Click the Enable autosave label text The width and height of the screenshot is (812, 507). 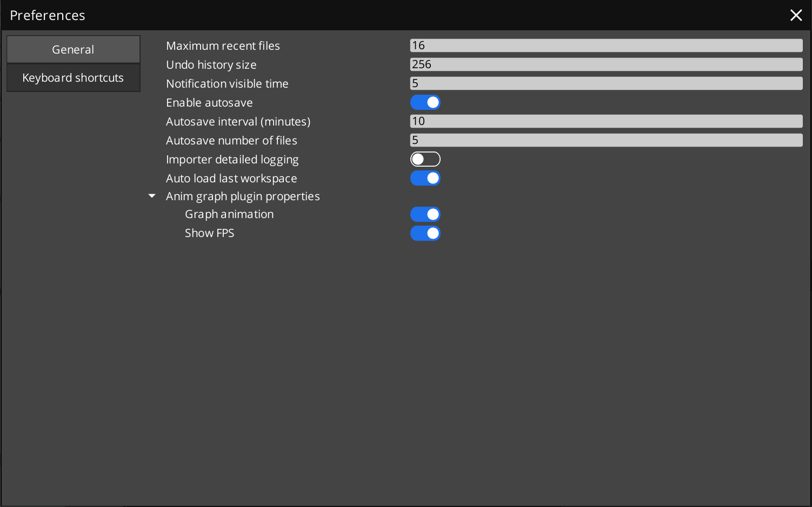(209, 102)
